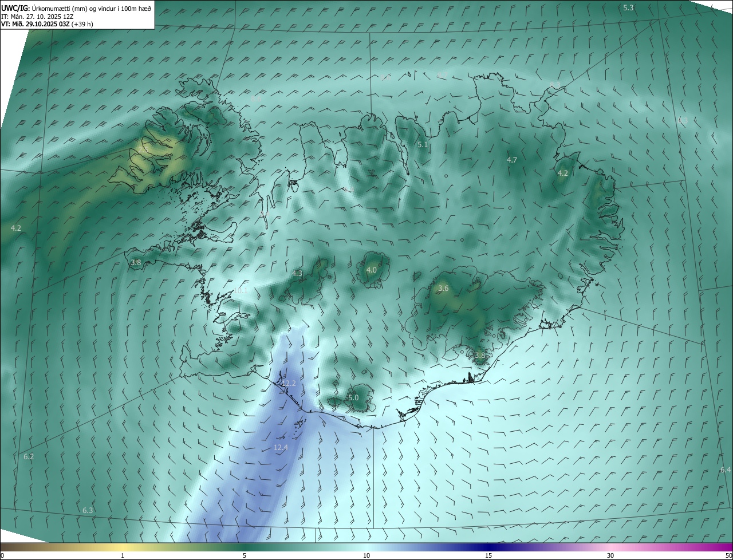Click the 4.0 value in the central glacier
The width and height of the screenshot is (733, 560).
click(x=371, y=270)
